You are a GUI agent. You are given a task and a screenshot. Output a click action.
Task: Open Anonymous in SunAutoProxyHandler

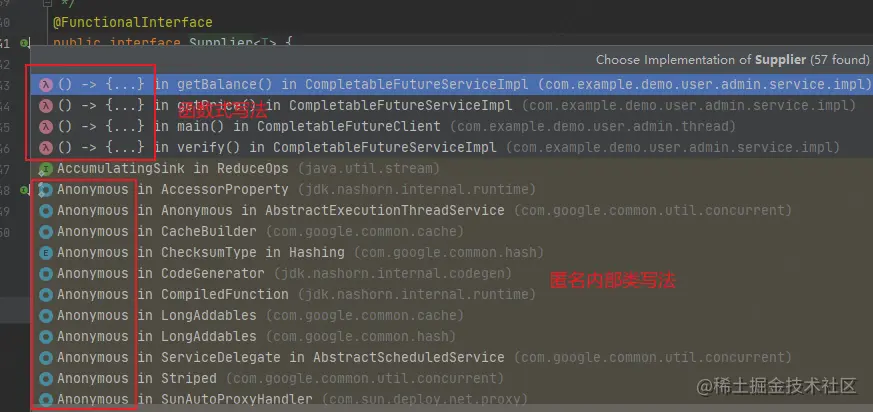point(451,399)
